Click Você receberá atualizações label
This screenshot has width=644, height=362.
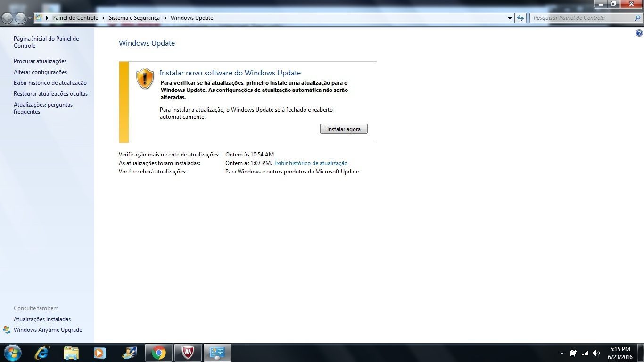153,172
